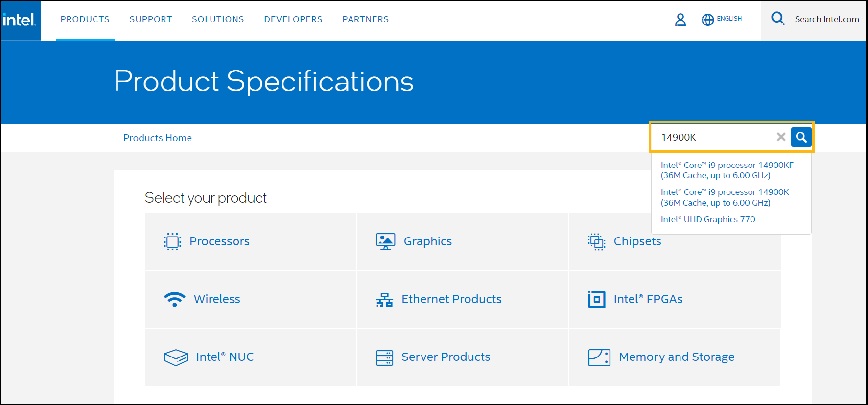Select the Core i9 processor 14900K suggestion

[725, 197]
